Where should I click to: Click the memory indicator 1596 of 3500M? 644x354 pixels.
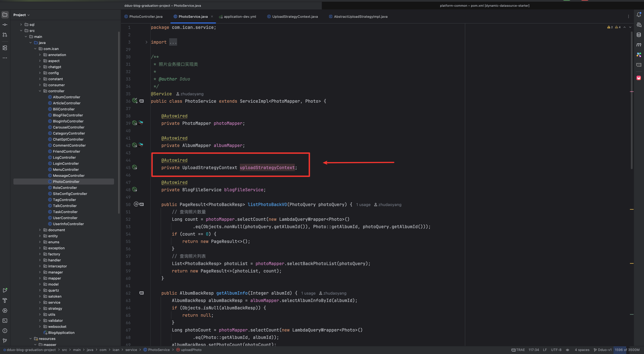[x=627, y=350]
